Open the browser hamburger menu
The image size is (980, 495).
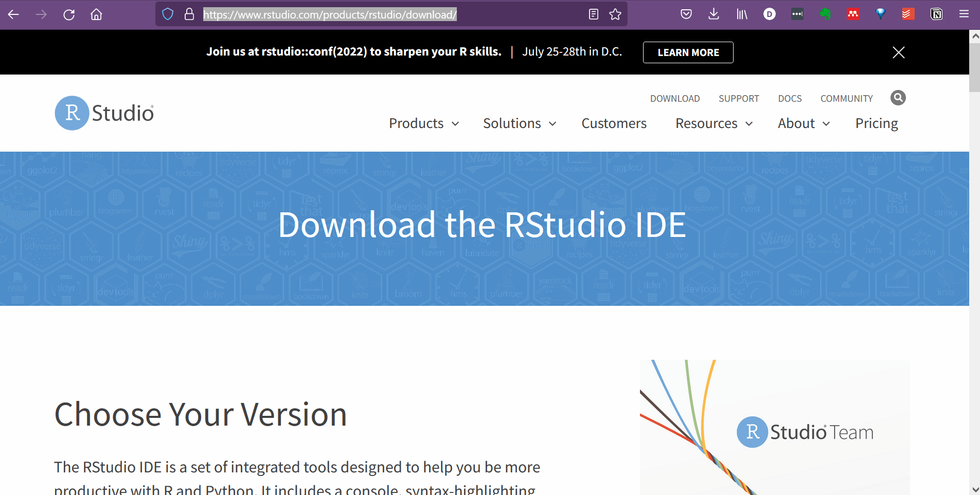964,14
